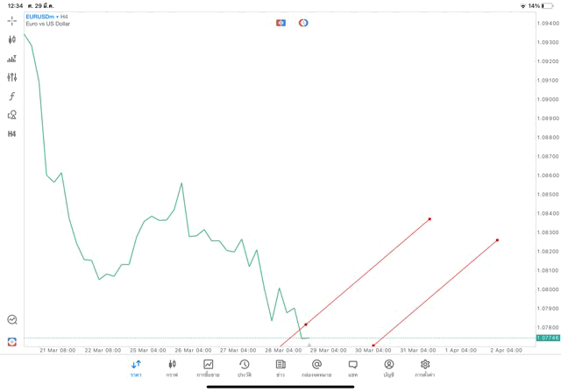This screenshot has width=561, height=392.
Task: Tap the red-blue circle icon above chart
Action: tap(303, 23)
